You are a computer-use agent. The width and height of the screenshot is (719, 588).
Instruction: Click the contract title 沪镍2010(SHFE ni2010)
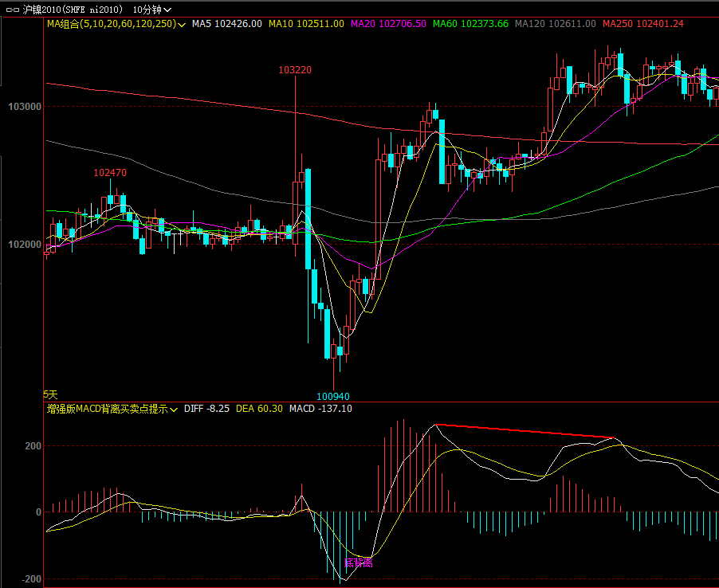click(73, 10)
